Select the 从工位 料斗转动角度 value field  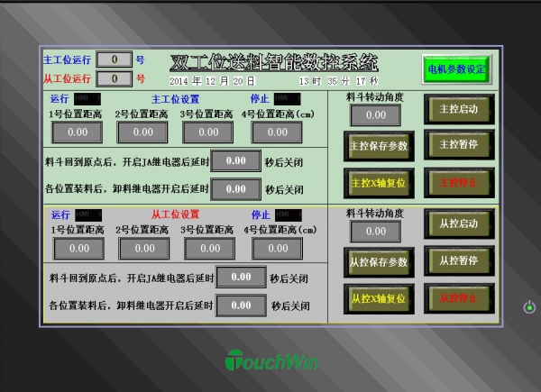[x=375, y=232]
